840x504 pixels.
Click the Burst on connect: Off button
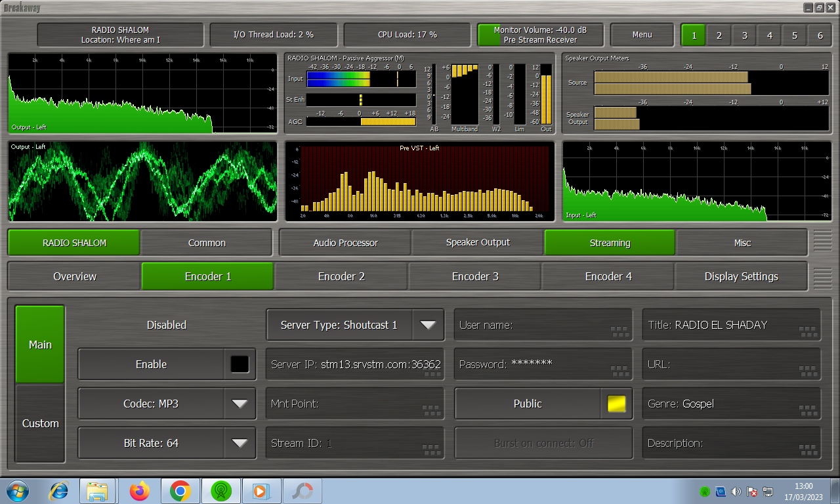543,443
